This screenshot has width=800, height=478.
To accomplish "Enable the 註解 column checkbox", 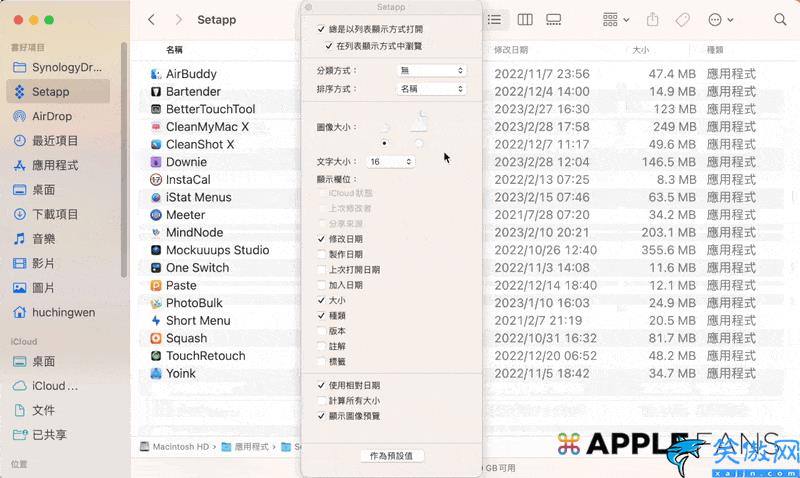I will tap(321, 346).
